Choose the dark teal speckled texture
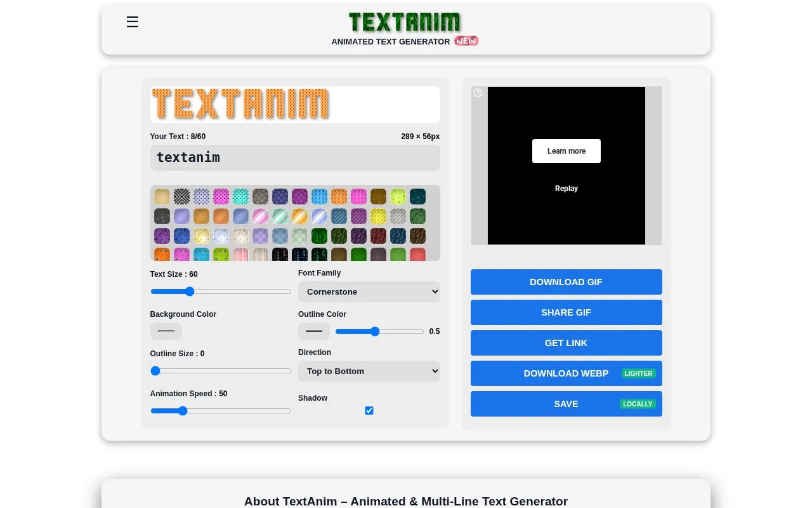The height and width of the screenshot is (508, 812). pyautogui.click(x=417, y=196)
